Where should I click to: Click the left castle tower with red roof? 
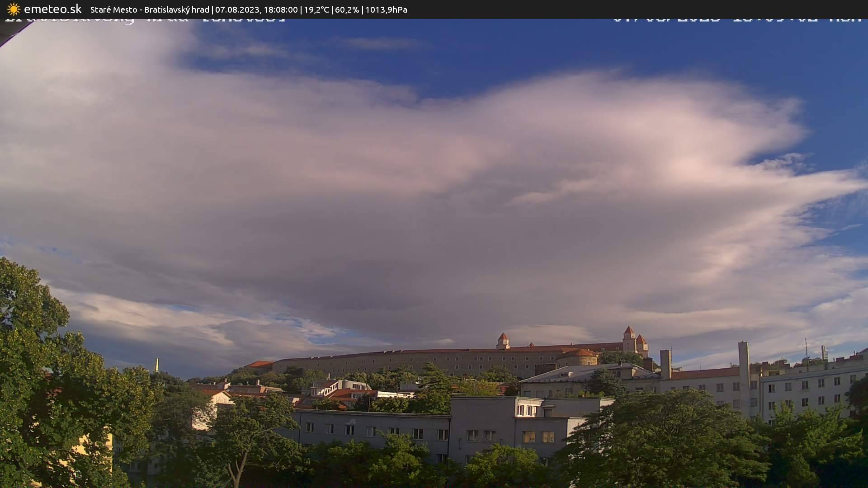[503, 340]
